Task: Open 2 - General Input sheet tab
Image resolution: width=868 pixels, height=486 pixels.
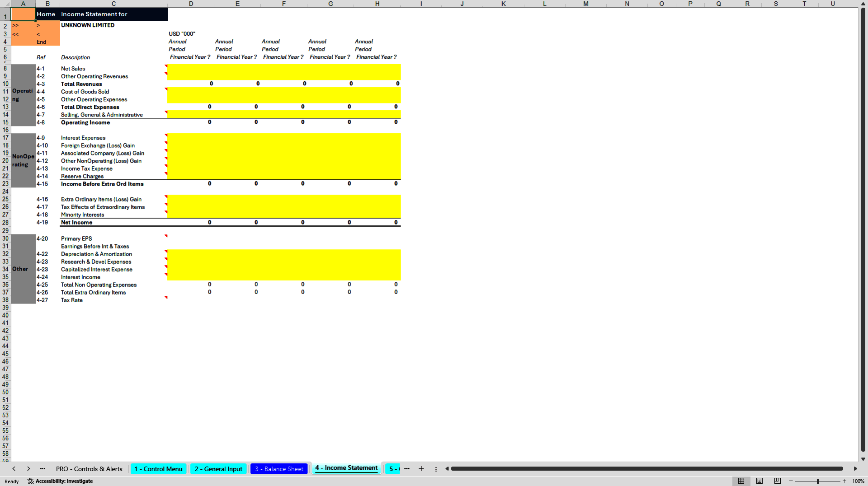Action: 218,469
